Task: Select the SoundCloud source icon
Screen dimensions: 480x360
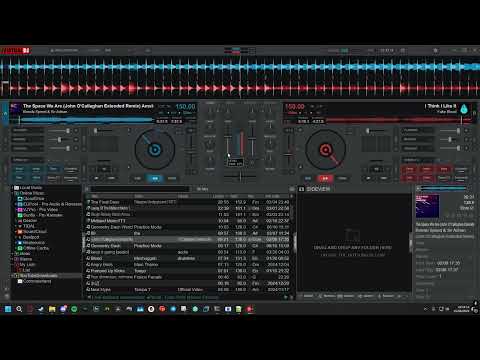Action: [20, 232]
